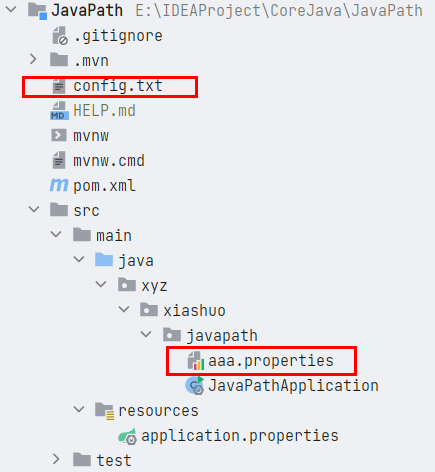Click the Spring class icon for JavaPathApplication
Screen dimensions: 435x472
[195, 386]
